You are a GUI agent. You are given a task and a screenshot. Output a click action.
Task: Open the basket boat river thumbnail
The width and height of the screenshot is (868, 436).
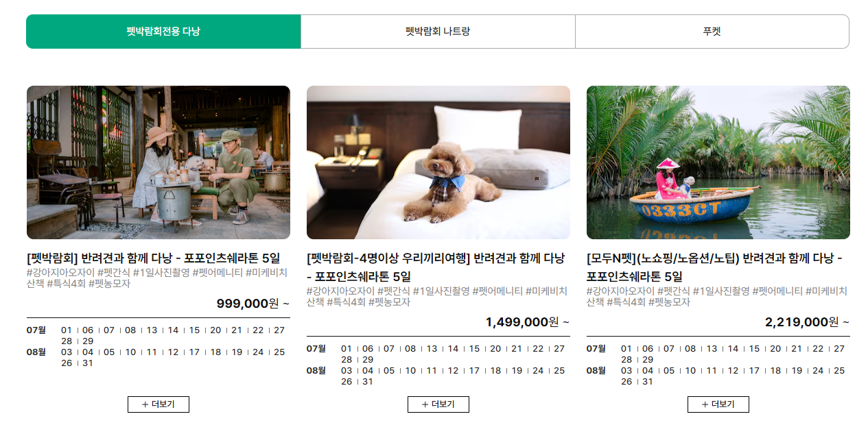[718, 162]
